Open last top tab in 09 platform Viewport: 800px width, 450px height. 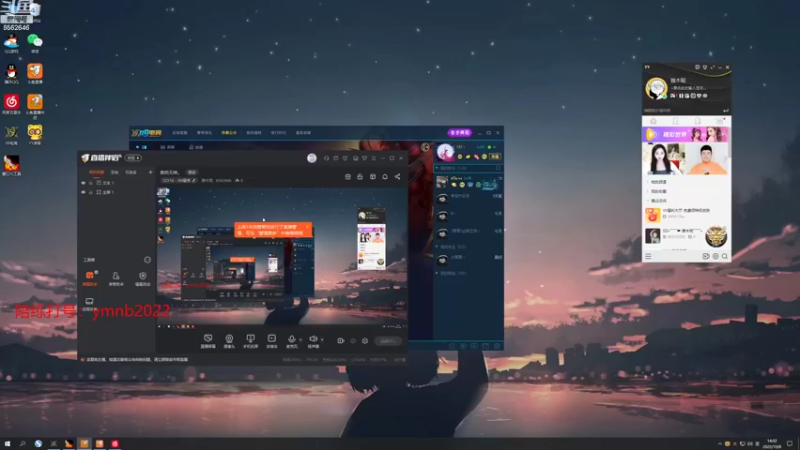[x=303, y=133]
